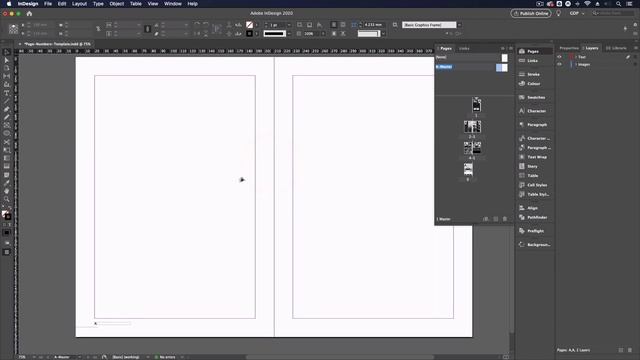This screenshot has height=360, width=640.
Task: Click the reference point locator grid
Action: (x=13, y=29)
